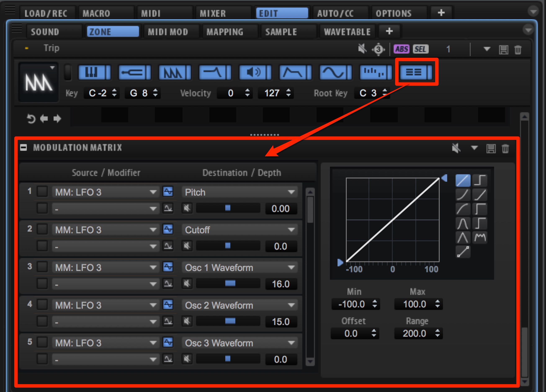Toggle row 1 source curve button
546x392 pixels.
[x=168, y=192]
